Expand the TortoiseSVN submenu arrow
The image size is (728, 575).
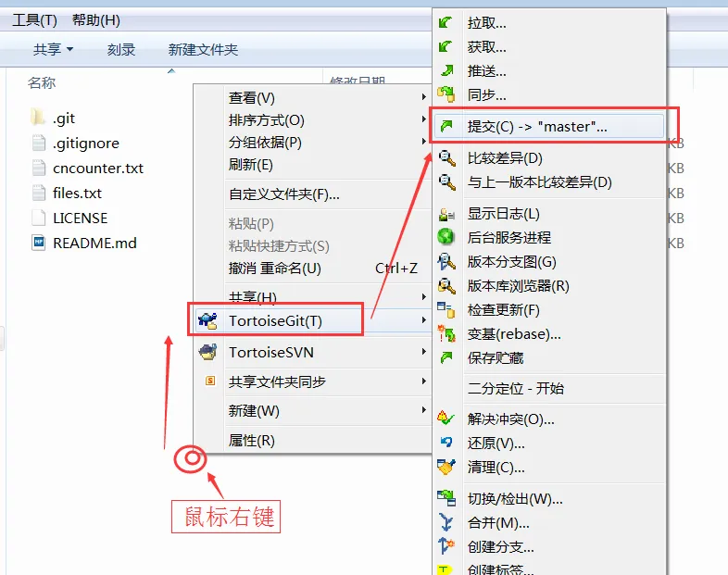423,352
